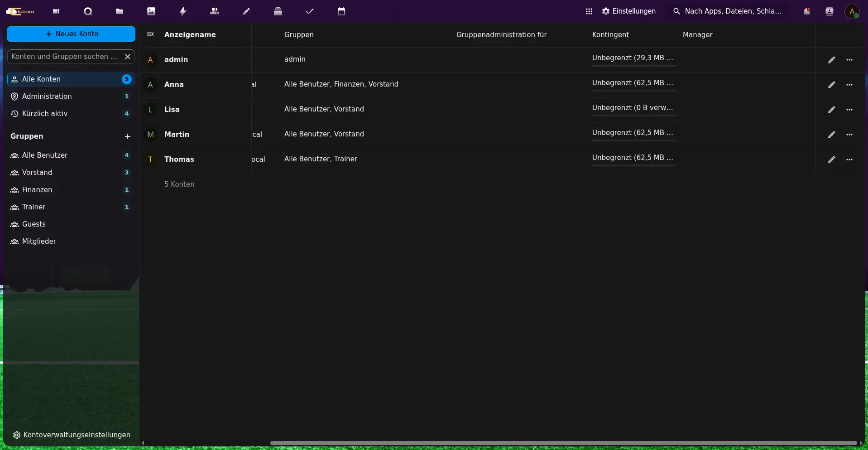Edit the admin account row
This screenshot has width=868, height=450.
coord(831,60)
